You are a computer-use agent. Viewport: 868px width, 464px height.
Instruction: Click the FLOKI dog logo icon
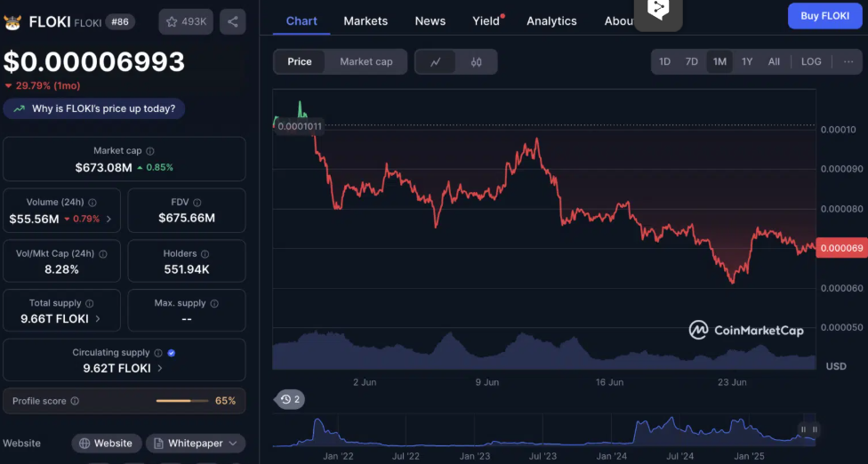12,22
